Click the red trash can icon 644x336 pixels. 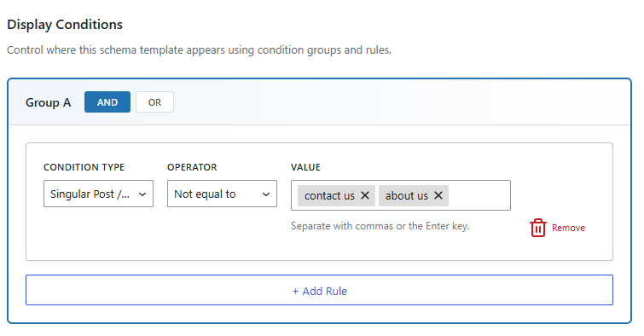(x=537, y=228)
